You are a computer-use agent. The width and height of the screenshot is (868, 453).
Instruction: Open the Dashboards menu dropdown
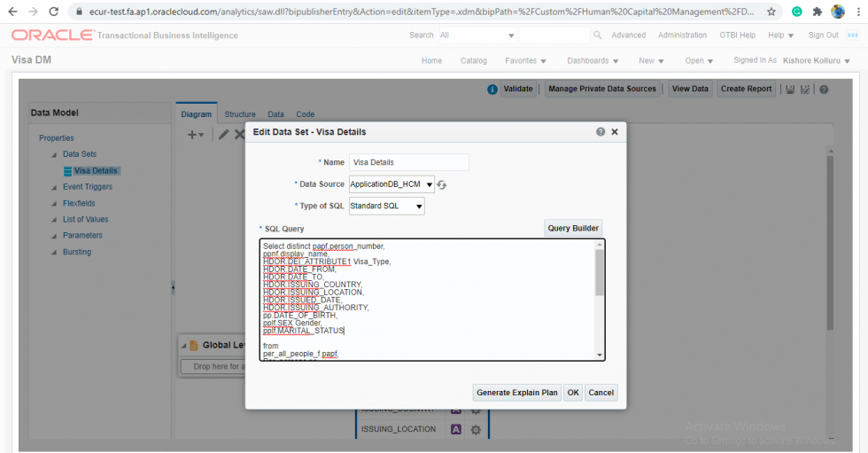pos(593,60)
